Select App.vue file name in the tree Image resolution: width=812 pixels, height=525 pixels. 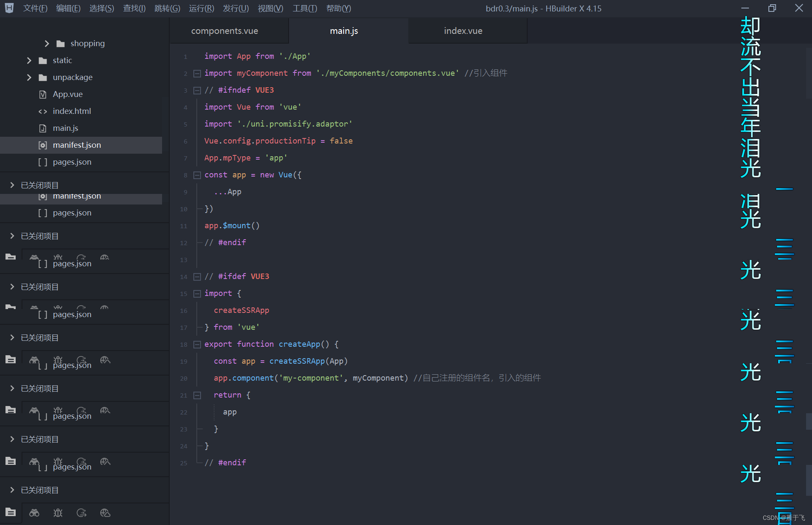[68, 94]
